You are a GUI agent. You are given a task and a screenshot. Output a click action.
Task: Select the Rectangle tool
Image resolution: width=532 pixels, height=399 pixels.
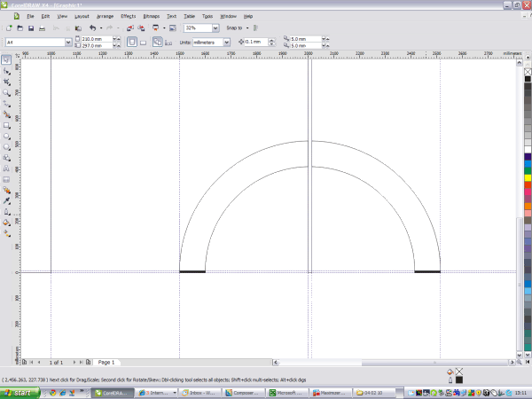(x=6, y=125)
